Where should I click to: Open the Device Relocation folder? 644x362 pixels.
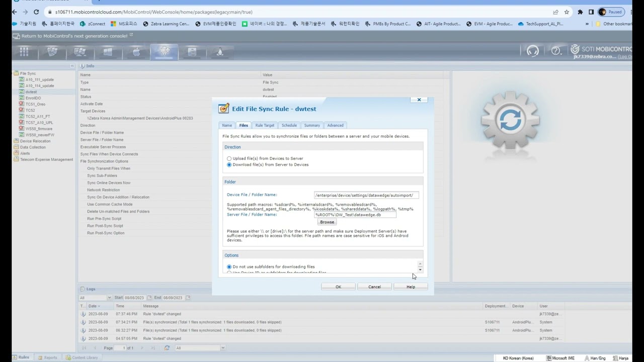pyautogui.click(x=35, y=141)
